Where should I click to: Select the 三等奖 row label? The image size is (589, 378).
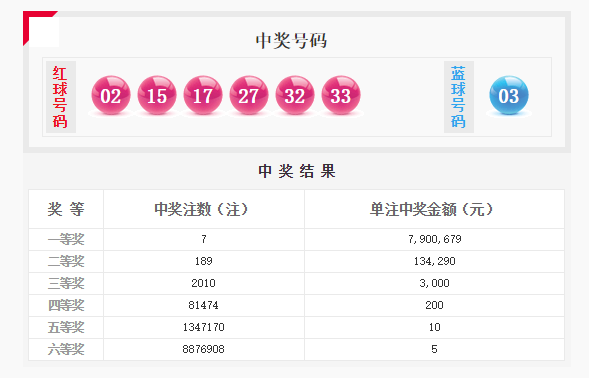pos(66,283)
